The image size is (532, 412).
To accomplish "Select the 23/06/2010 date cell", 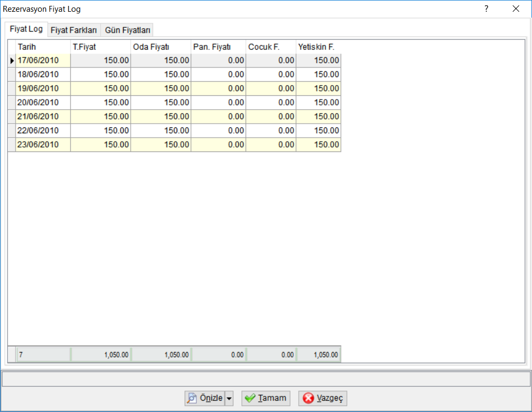I will 43,144.
